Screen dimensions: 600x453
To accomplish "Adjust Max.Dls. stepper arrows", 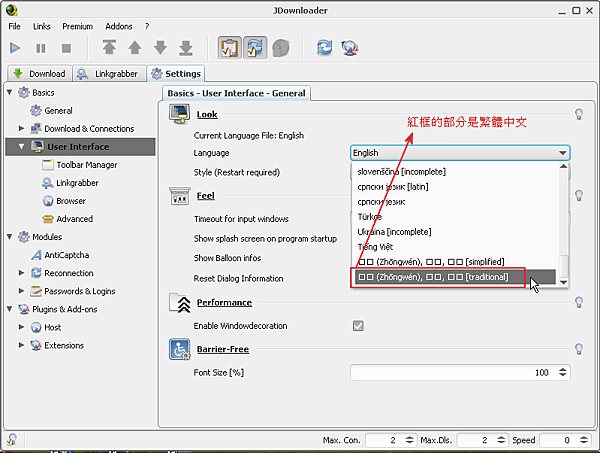I will pos(501,440).
